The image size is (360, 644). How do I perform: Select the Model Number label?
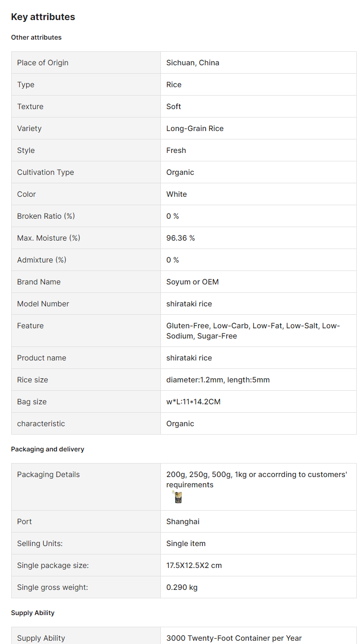pos(43,304)
